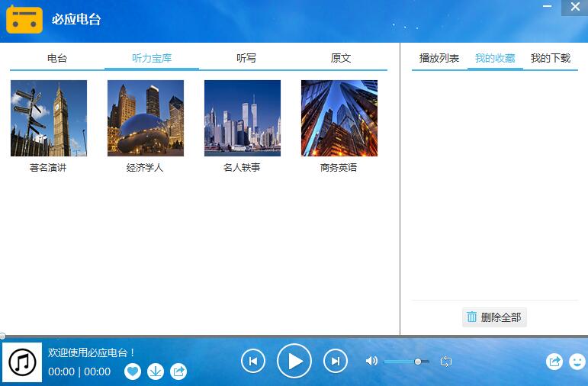Viewport: 588px width, 386px height.
Task: Download the current track
Action: [x=156, y=372]
